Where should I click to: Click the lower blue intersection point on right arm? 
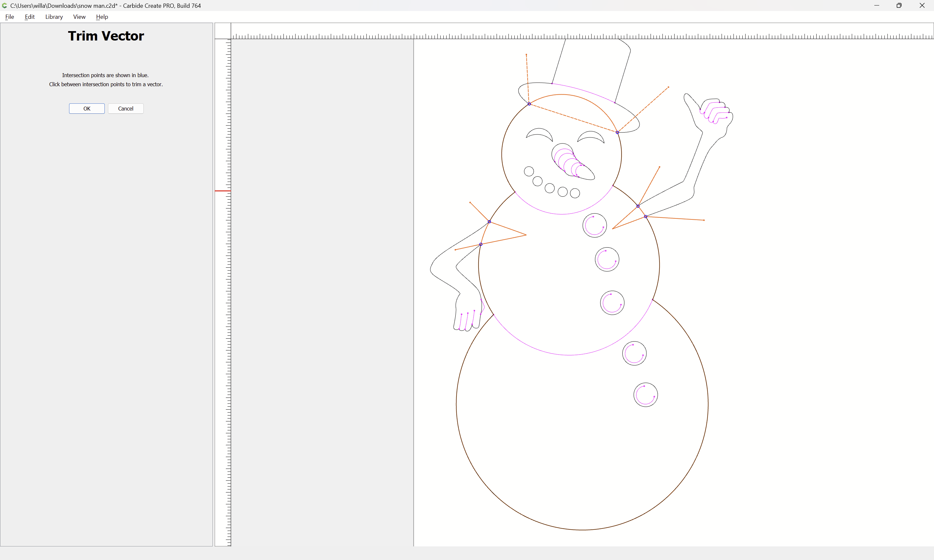click(x=646, y=216)
